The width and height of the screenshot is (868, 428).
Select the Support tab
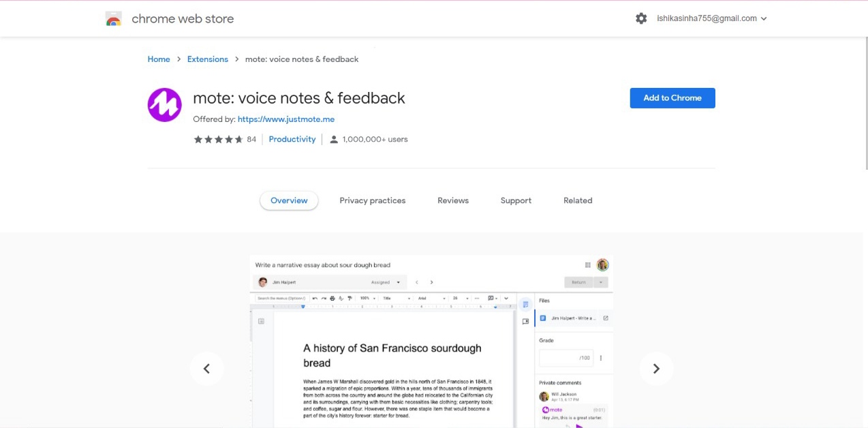[x=515, y=200]
